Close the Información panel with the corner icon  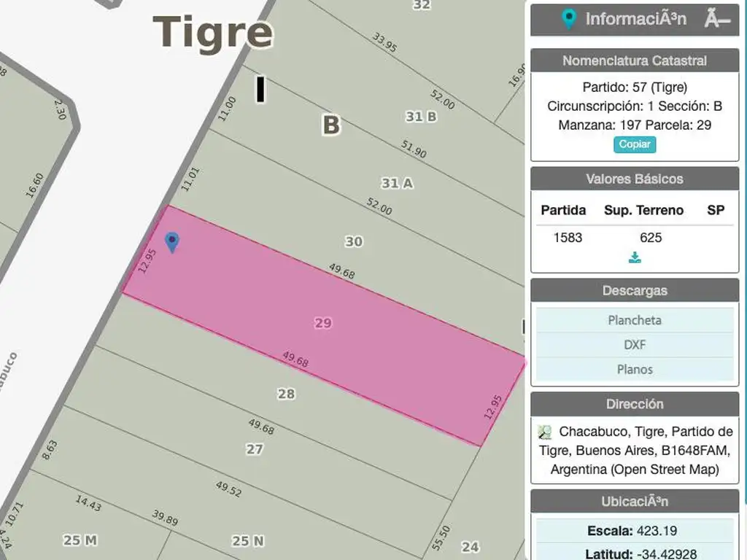pyautogui.click(x=717, y=20)
